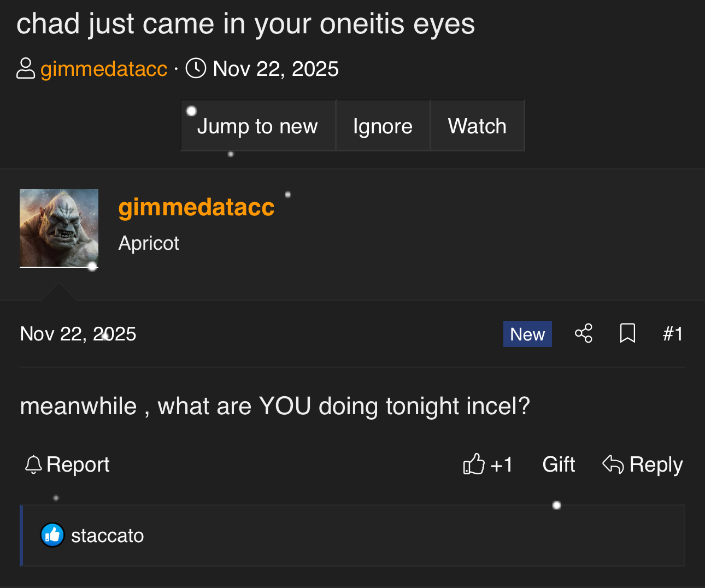Open staccato's profile from reactions
Image resolution: width=705 pixels, height=588 pixels.
108,536
